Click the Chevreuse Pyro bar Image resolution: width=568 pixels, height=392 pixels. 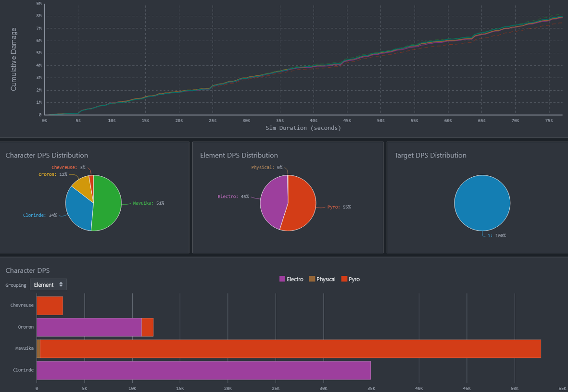pyautogui.click(x=50, y=306)
